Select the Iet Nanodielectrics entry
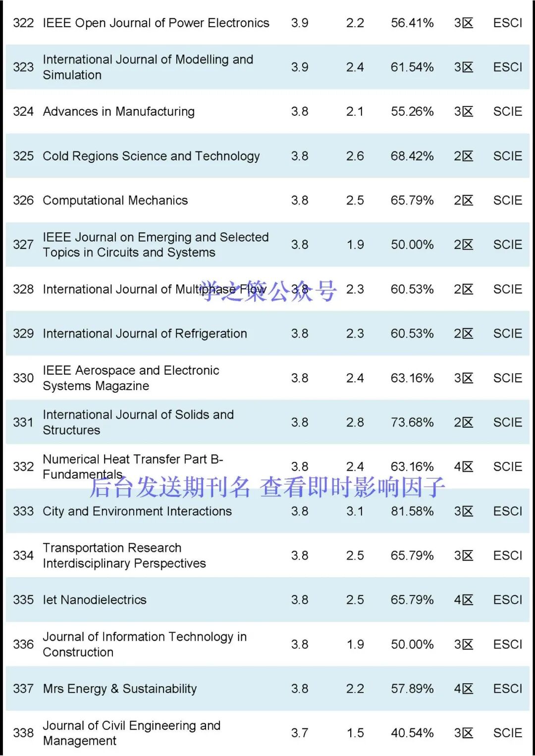 coord(95,600)
